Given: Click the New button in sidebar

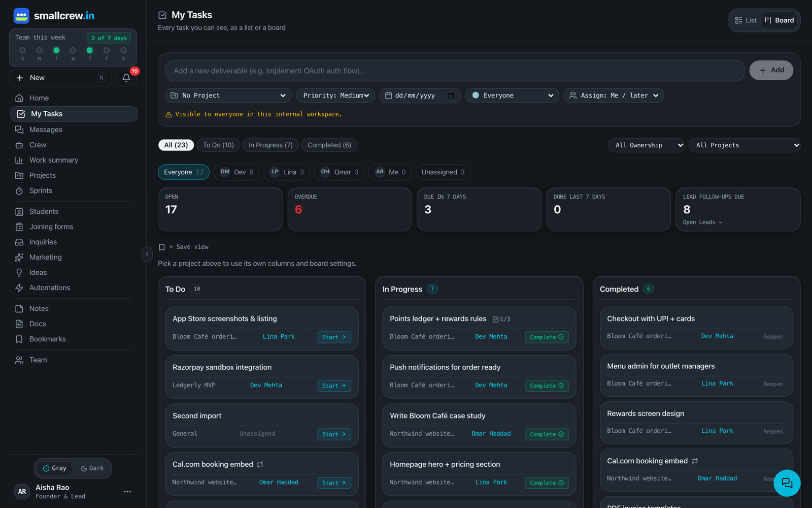Looking at the screenshot, I should [x=60, y=78].
